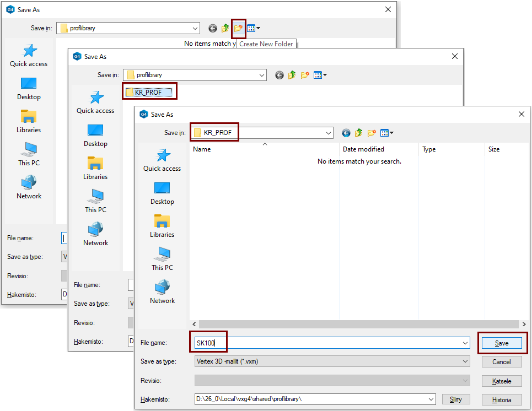This screenshot has height=411, width=532.
Task: Click the Katsele button
Action: pos(502,381)
